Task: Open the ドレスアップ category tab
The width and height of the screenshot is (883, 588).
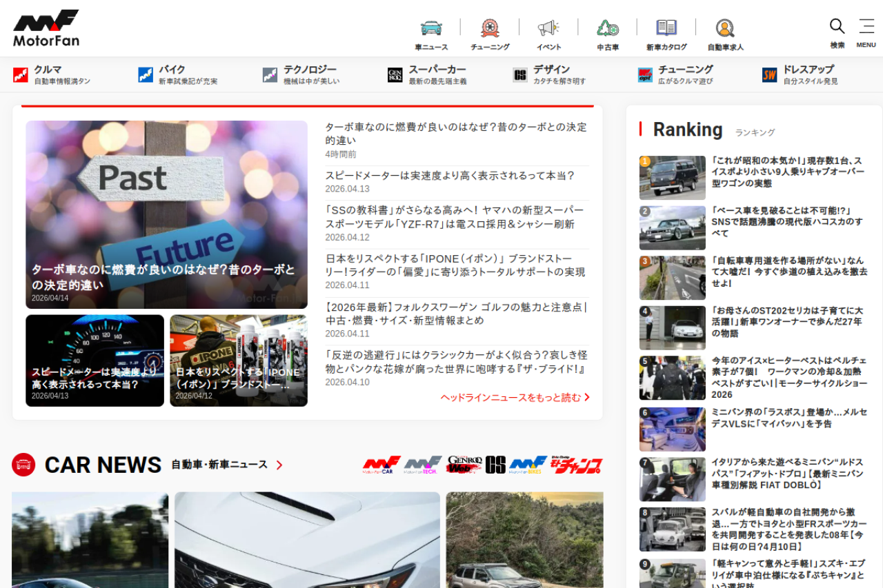Action: [800, 74]
